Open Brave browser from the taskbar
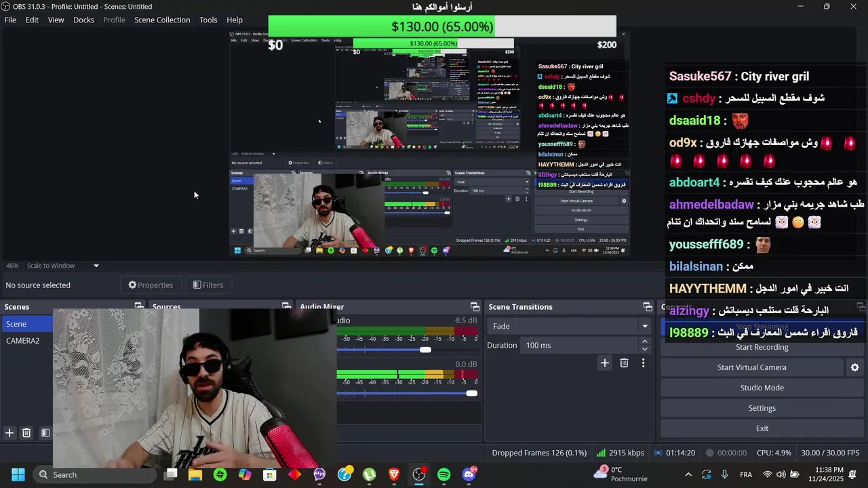This screenshot has height=488, width=868. (x=394, y=474)
